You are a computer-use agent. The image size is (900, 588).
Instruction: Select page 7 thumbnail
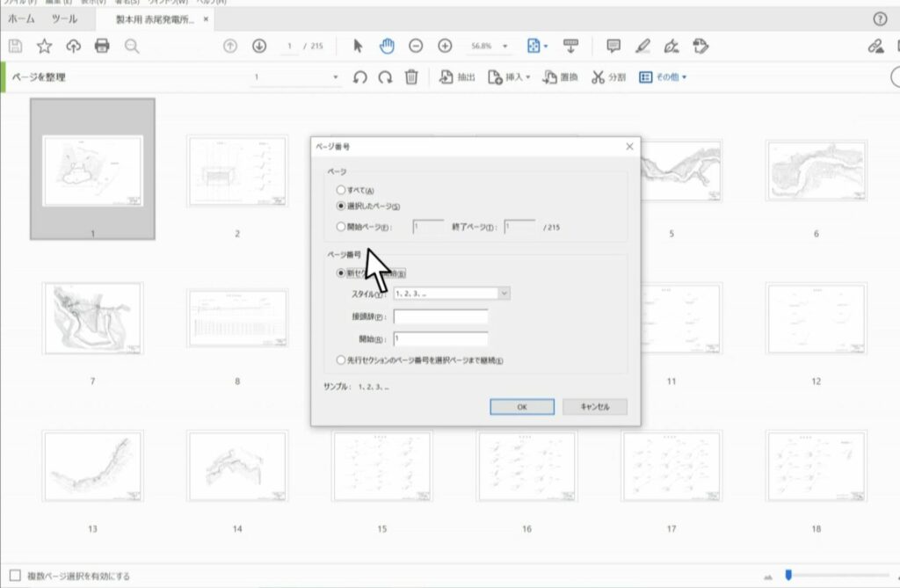point(92,318)
